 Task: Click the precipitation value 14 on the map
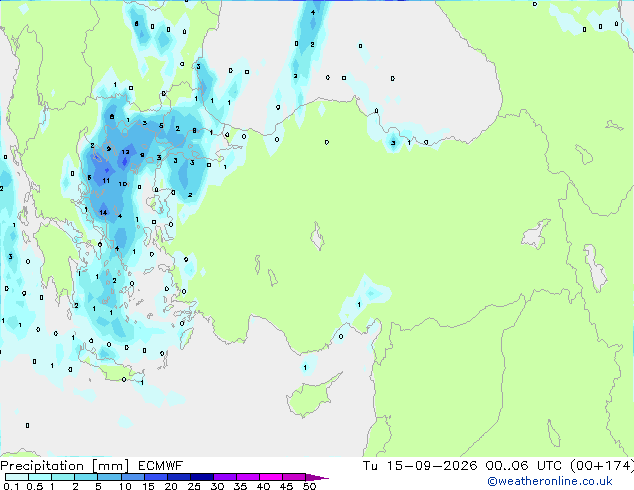coord(103,212)
